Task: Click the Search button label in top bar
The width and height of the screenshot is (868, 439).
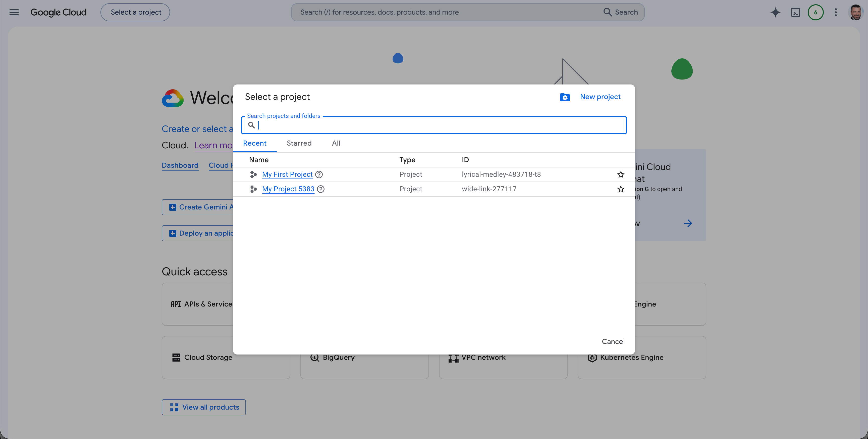Action: click(x=626, y=13)
